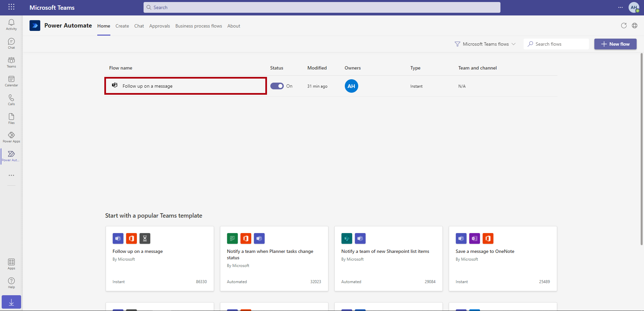Screen dimensions: 644x311
Task: Click the Teams search box
Action: [x=322, y=7]
